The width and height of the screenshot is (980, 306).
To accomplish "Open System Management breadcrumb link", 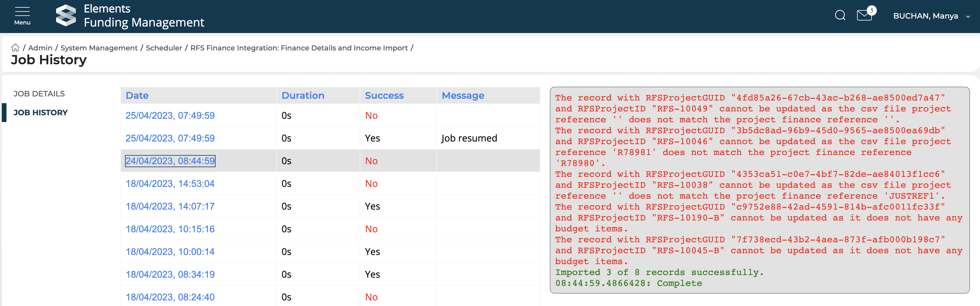I will [99, 48].
